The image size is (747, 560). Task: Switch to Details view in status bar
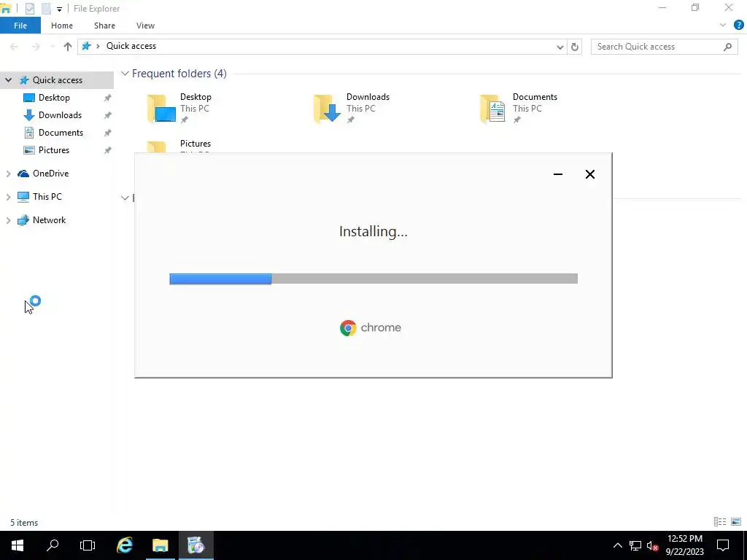[720, 522]
